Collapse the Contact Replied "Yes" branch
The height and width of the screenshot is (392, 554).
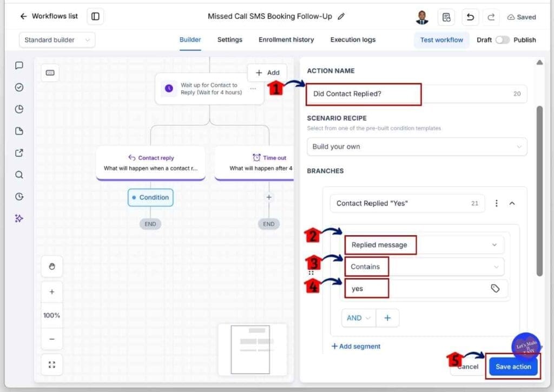[x=512, y=203]
